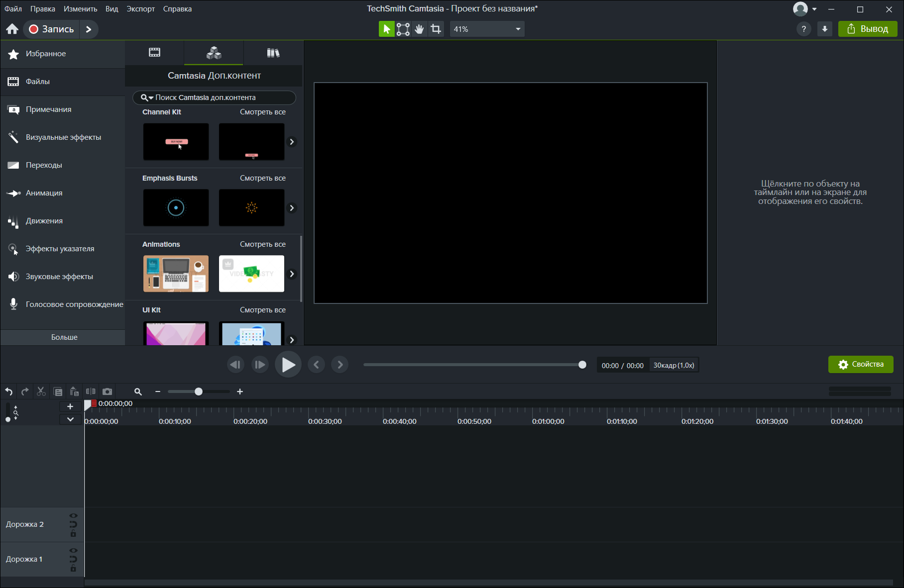Search in Поиск Camtasia доп.контента field
This screenshot has height=588, width=904.
coord(214,98)
